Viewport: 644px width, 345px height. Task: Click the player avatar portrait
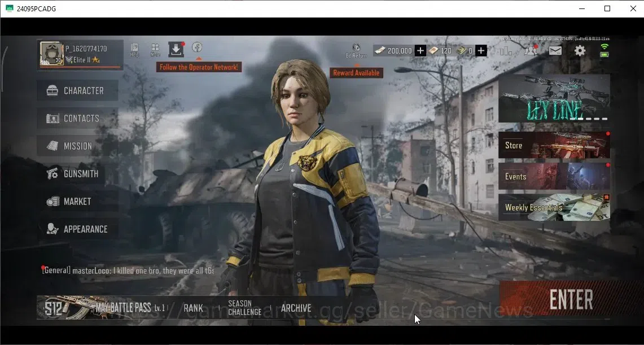52,54
